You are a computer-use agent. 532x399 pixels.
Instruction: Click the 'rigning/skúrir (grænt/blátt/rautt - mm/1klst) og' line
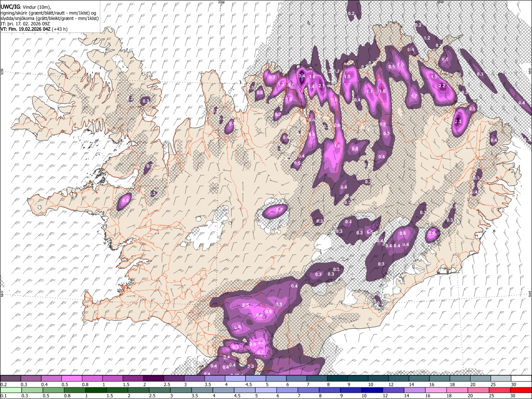coord(48,12)
